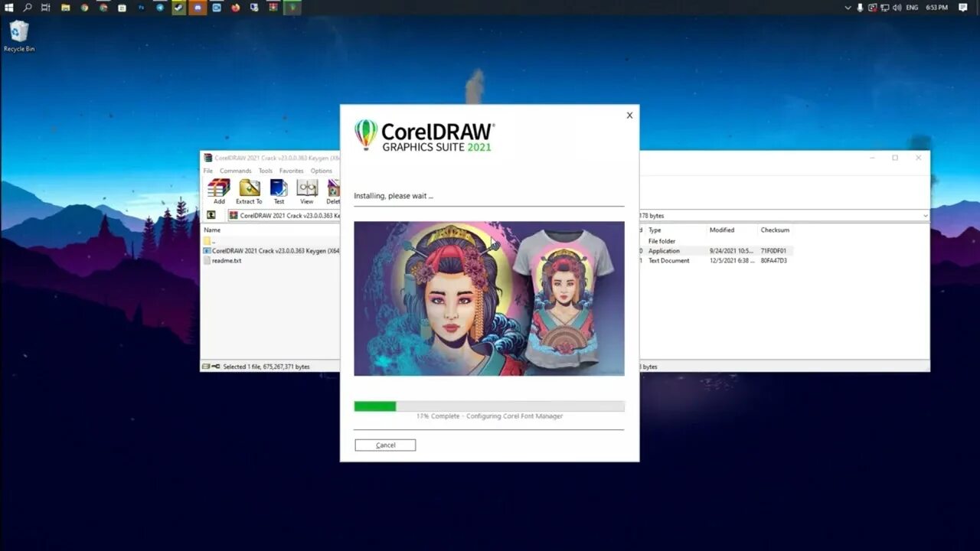This screenshot has height=551, width=980.
Task: Maximize the WinRAR window
Action: click(895, 158)
